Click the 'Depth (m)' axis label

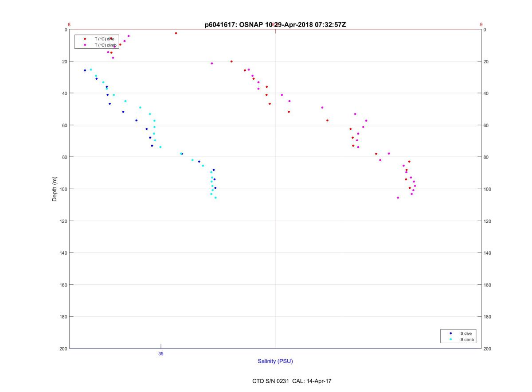pos(55,189)
